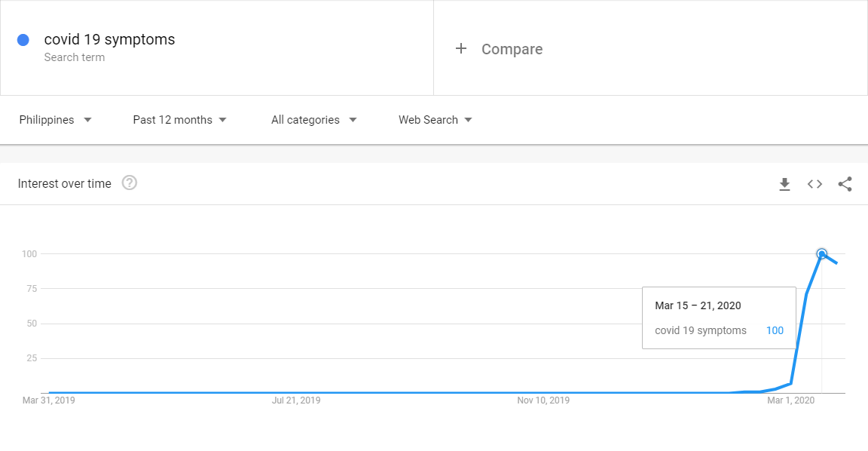
Task: Click the peak data point on chart
Action: (821, 254)
